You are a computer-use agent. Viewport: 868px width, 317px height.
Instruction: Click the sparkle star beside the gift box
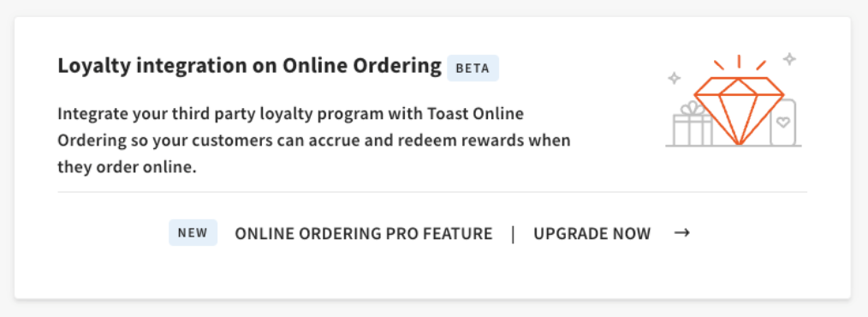click(674, 78)
